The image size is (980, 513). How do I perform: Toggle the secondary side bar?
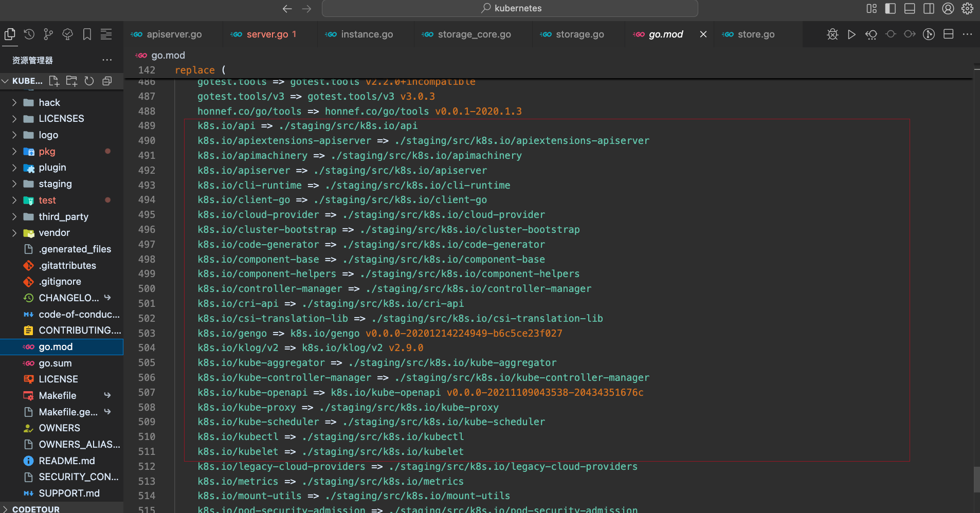(929, 8)
